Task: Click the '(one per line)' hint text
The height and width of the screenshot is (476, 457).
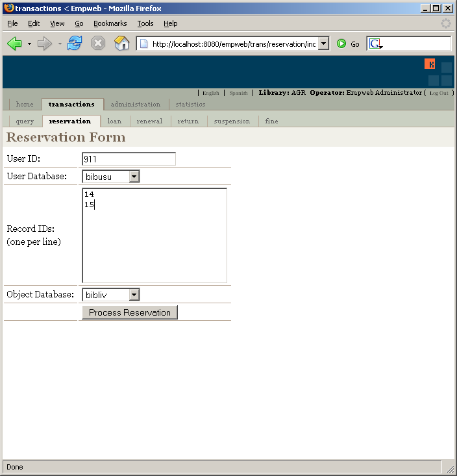Action: click(34, 242)
